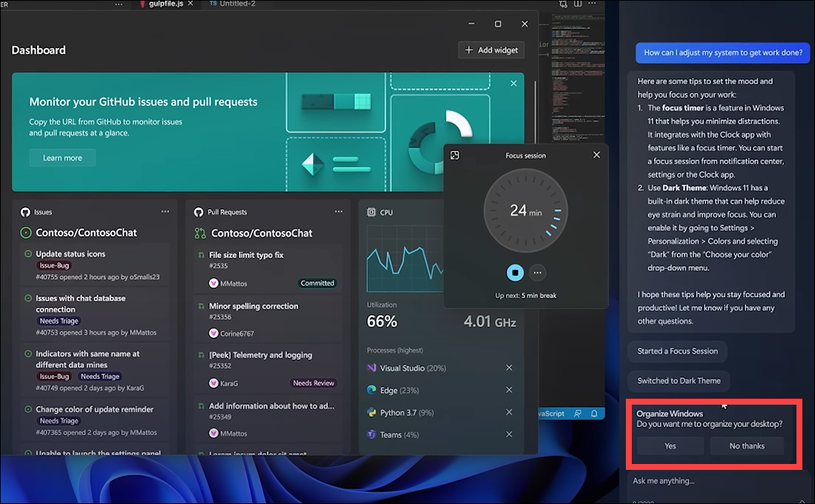Click the Python process icon
Screen dimensions: 815x504
pos(372,412)
